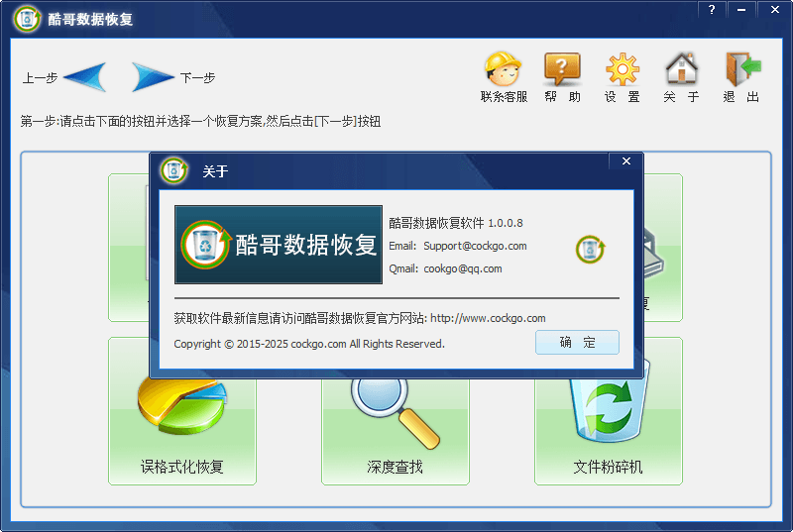Screen dimensions: 793x532
Task: Click the 酷哥数据恢复 banner logo image
Action: point(279,245)
